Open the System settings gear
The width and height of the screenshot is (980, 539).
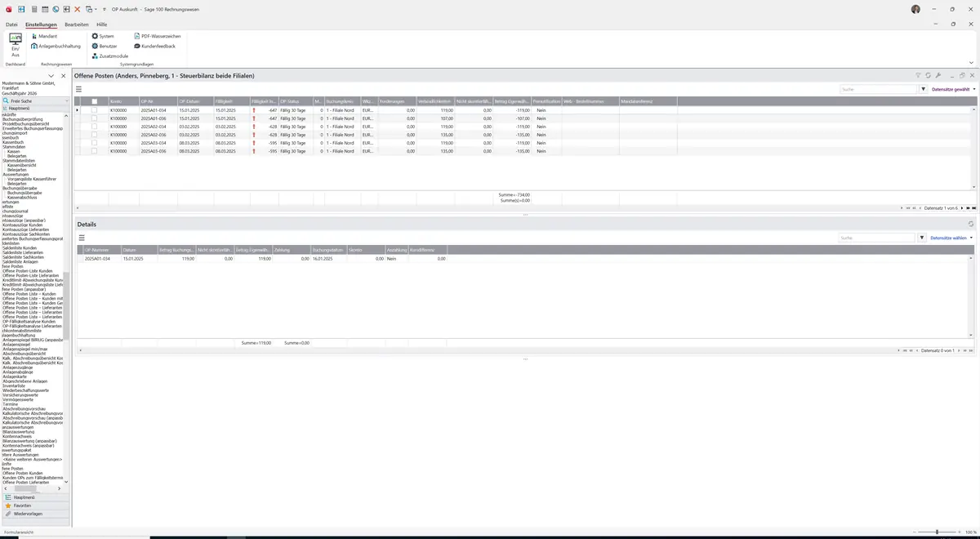(103, 37)
